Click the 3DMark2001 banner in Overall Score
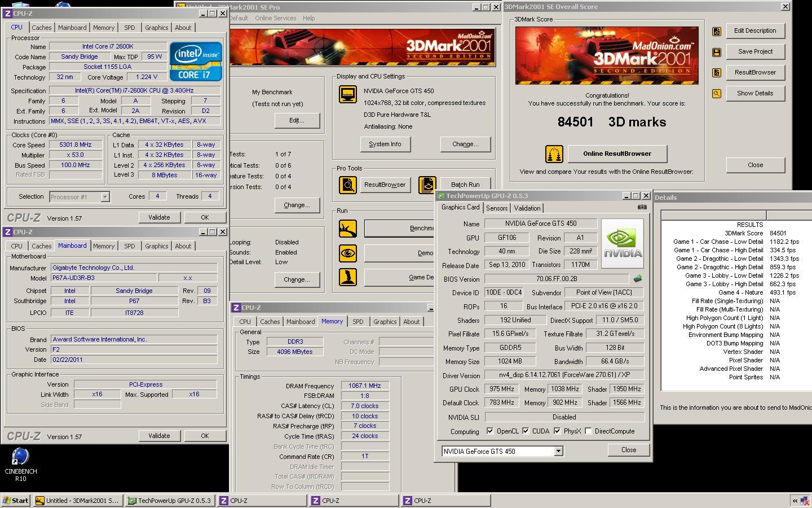 [607, 55]
